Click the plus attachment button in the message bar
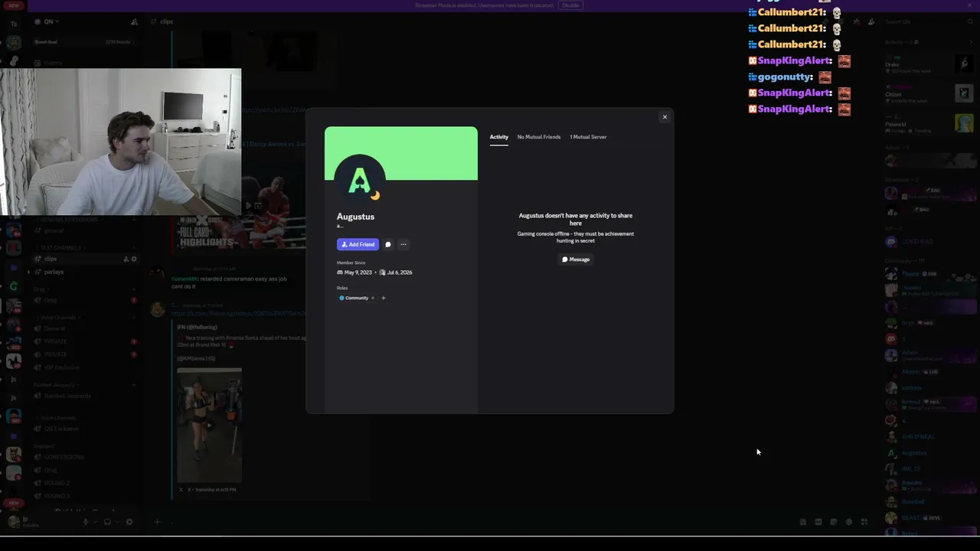 tap(157, 522)
